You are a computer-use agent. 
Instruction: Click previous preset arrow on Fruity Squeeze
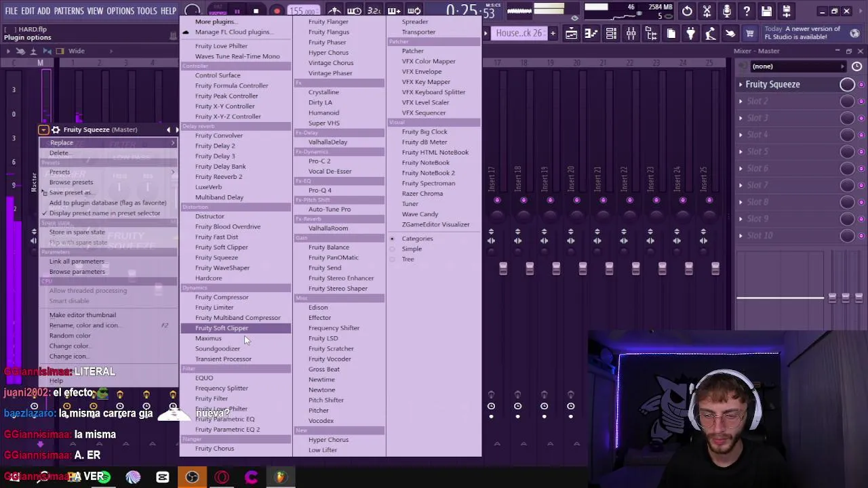pyautogui.click(x=169, y=129)
